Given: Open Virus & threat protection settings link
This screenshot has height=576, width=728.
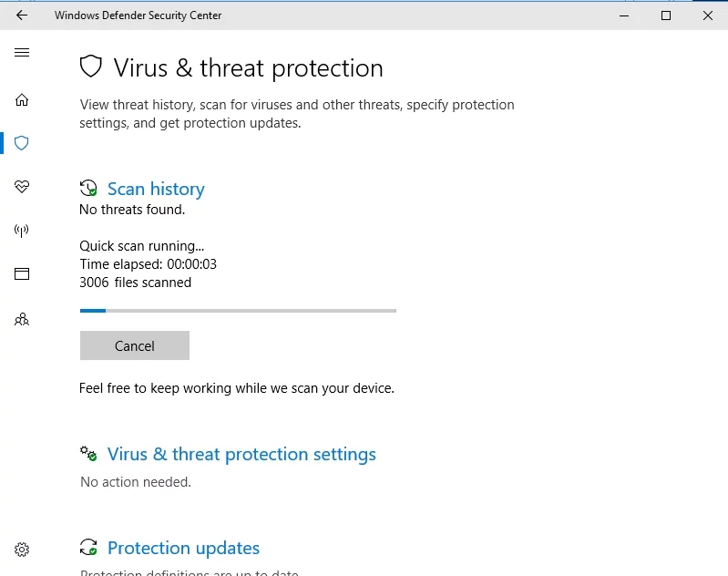Looking at the screenshot, I should coord(241,454).
